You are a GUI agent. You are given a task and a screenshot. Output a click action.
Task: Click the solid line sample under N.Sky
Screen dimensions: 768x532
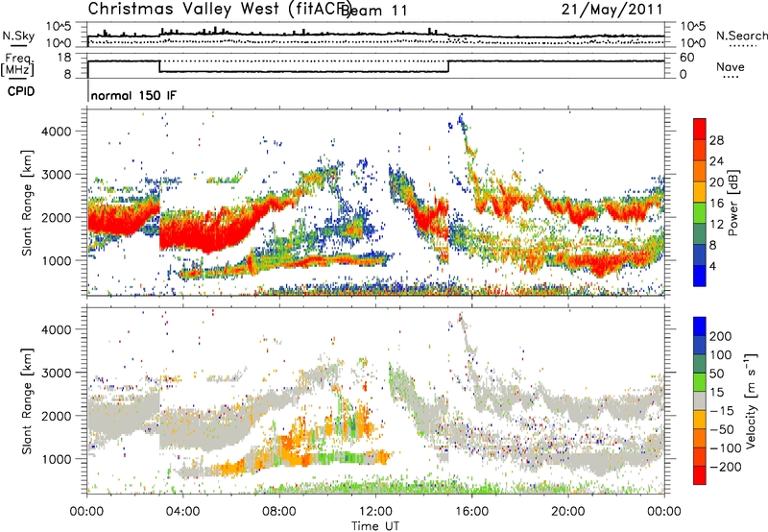coord(18,45)
